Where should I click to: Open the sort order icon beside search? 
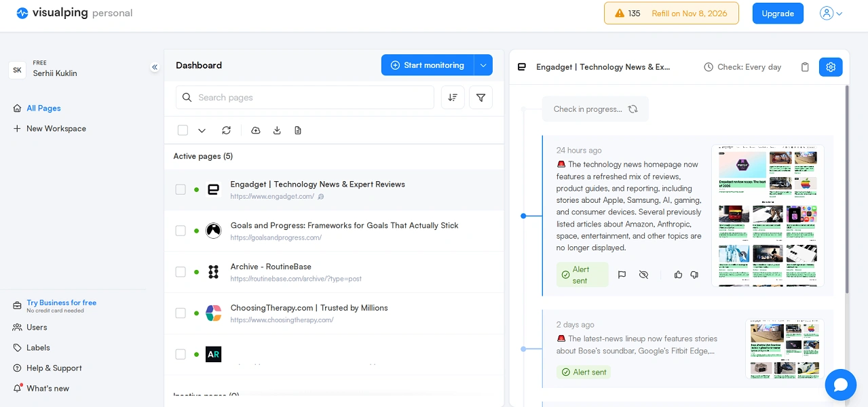point(453,98)
